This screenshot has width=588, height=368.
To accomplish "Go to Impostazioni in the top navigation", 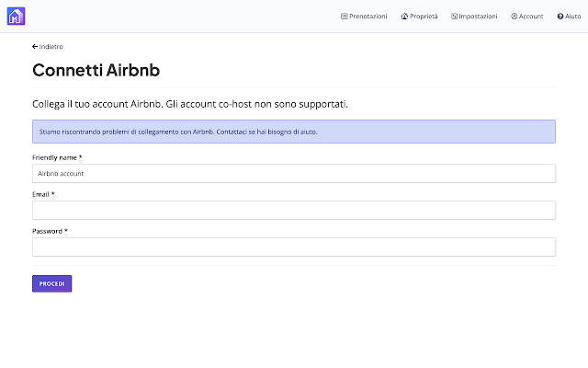I will 474,17.
